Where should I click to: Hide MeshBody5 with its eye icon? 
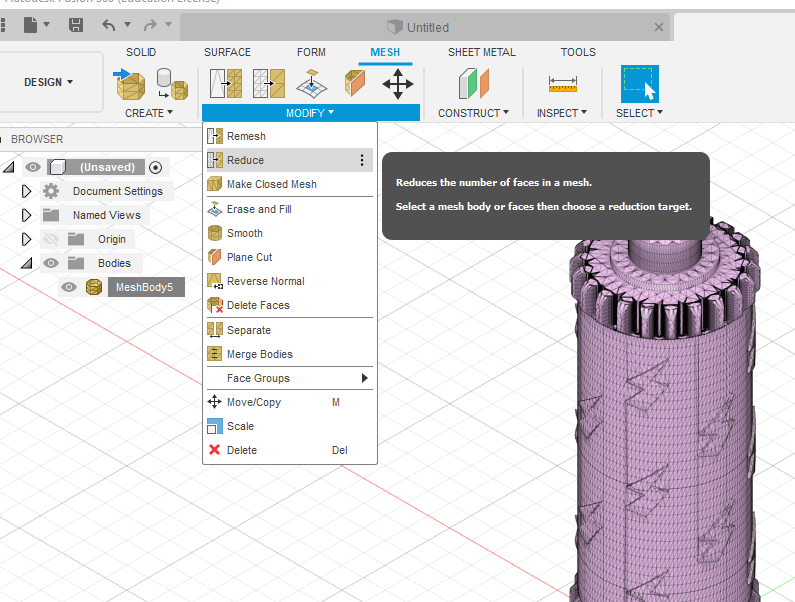tap(69, 287)
